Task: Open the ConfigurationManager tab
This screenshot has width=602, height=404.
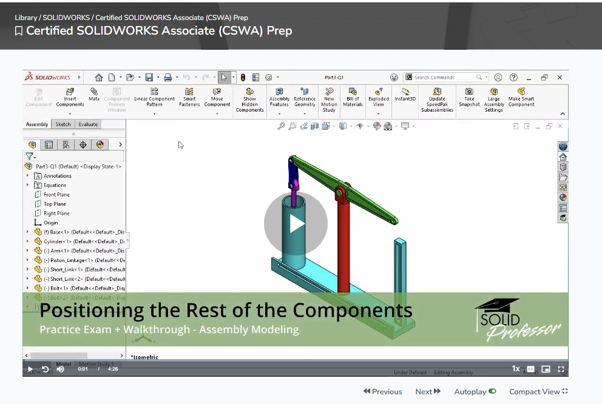Action: [66, 144]
